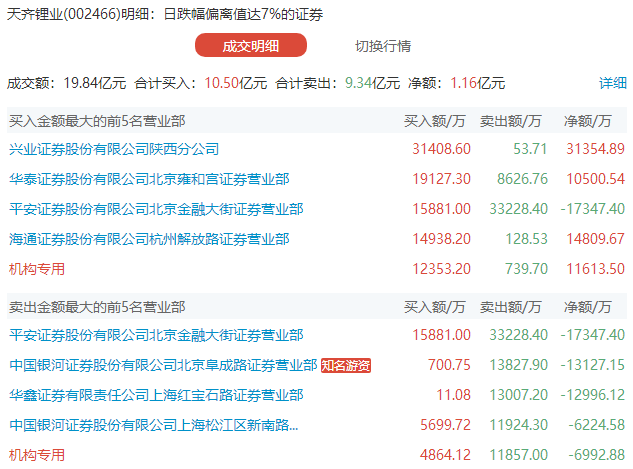Click buy amount 19127.30

tap(441, 179)
